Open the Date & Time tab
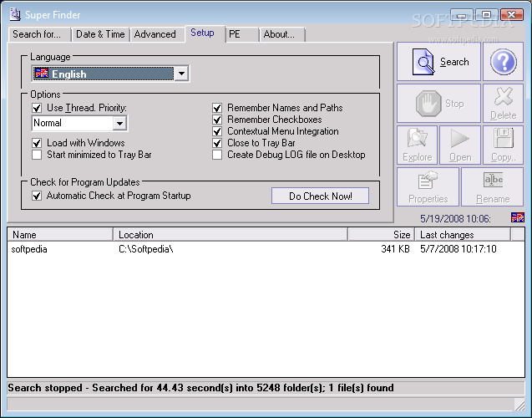The height and width of the screenshot is (418, 532). click(100, 34)
